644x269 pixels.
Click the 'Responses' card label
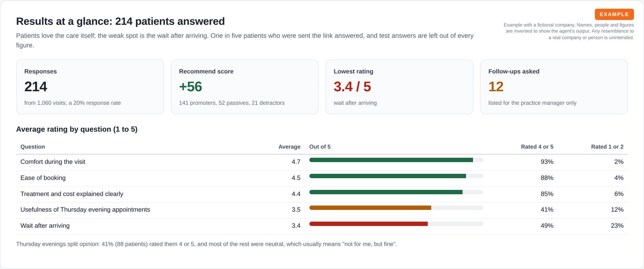pyautogui.click(x=41, y=71)
